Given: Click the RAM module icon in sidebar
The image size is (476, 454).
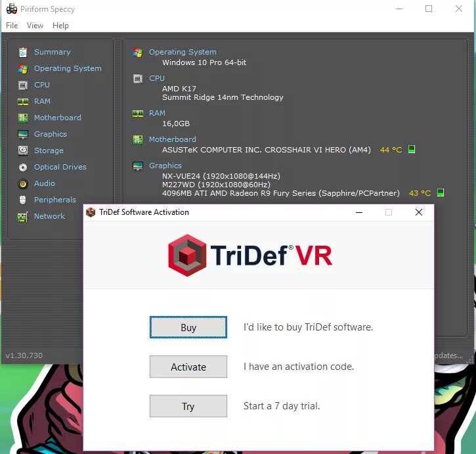Looking at the screenshot, I should tap(23, 101).
